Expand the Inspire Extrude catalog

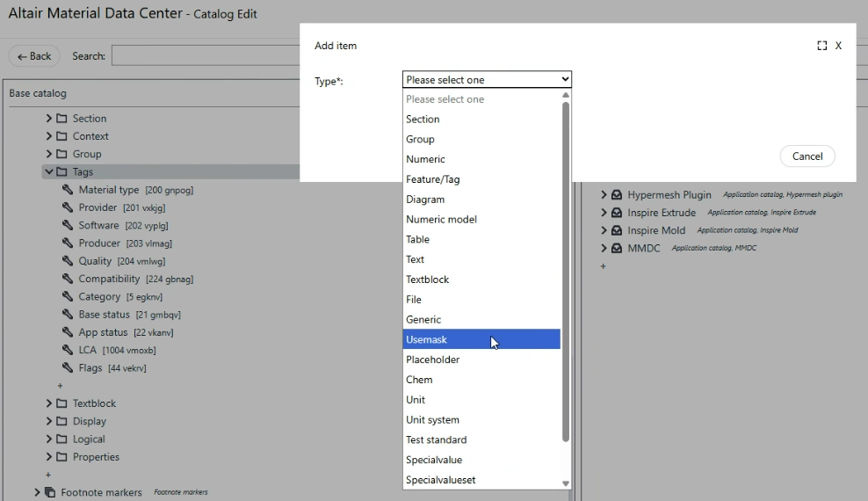coord(604,213)
